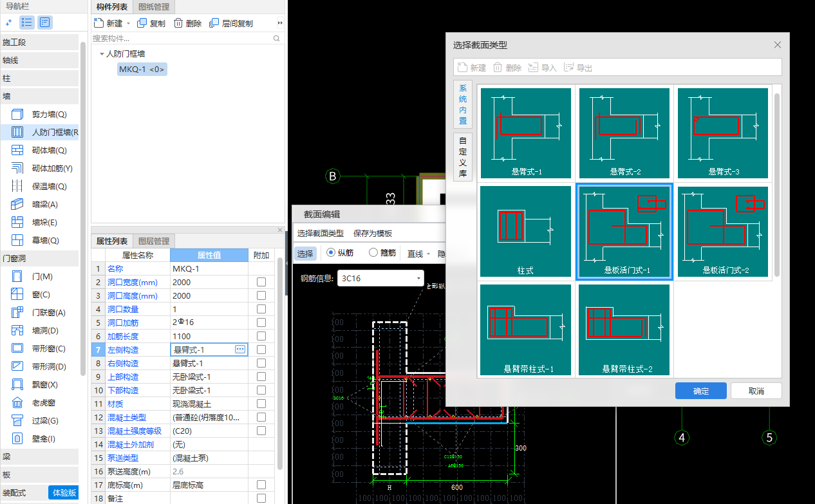Click 复制 in component list toolbar

click(151, 23)
